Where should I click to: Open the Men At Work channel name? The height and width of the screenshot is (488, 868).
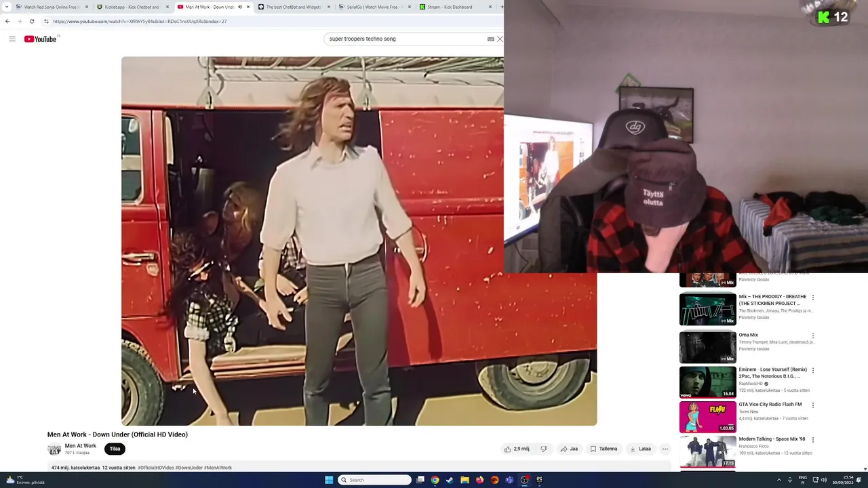[80, 446]
